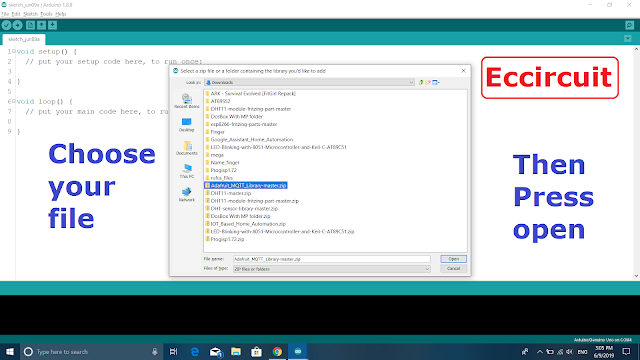Viewport: 640px width, 360px height.
Task: Select This PC in dialog sidebar
Action: click(187, 171)
